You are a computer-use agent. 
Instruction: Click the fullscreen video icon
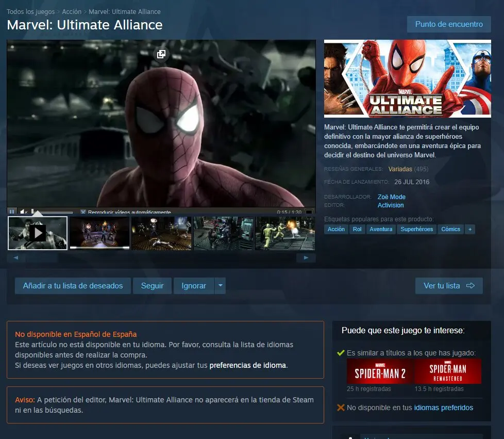click(309, 212)
